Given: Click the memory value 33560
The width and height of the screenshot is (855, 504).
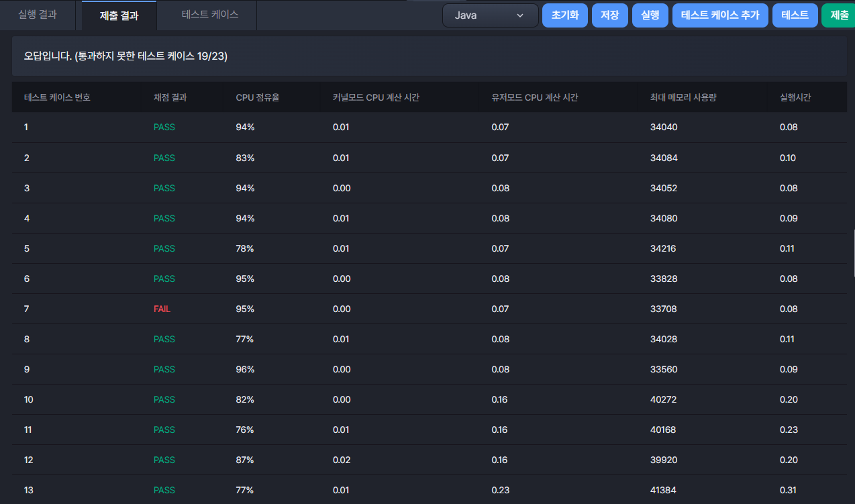Looking at the screenshot, I should click(664, 369).
